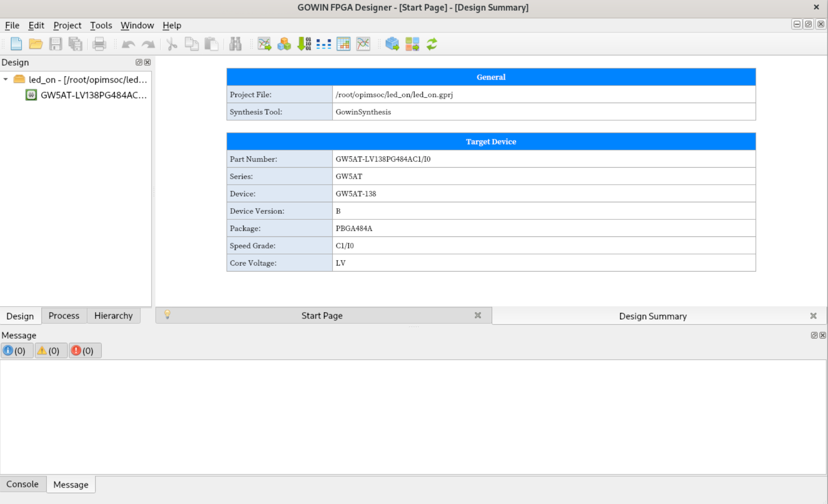This screenshot has height=504, width=828.
Task: Open the Schematic Viewer dotted icon
Action: (x=324, y=44)
